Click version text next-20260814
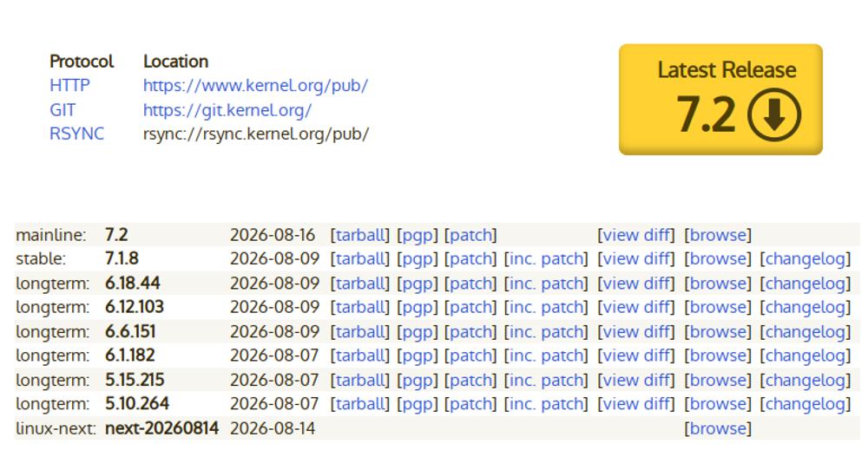The height and width of the screenshot is (450, 868). (161, 428)
